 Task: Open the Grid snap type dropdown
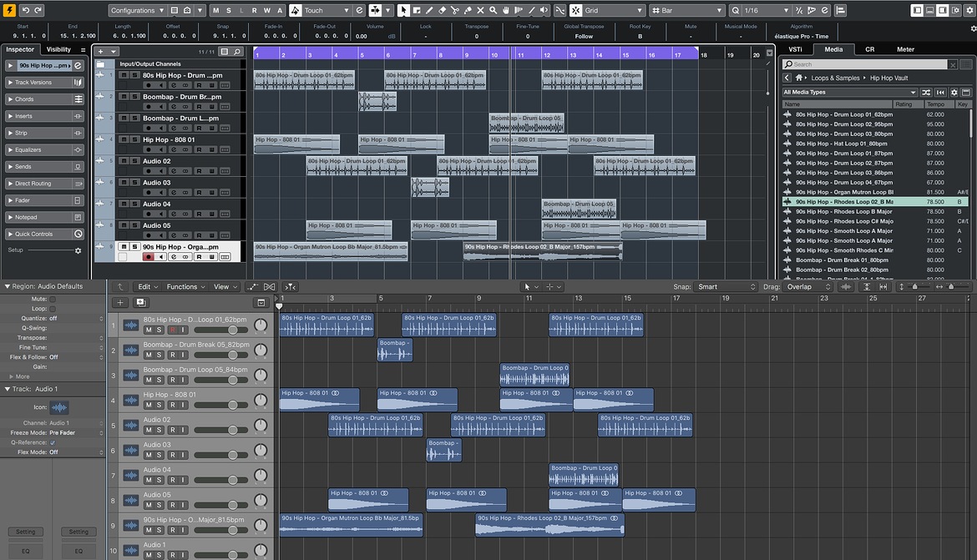[614, 11]
